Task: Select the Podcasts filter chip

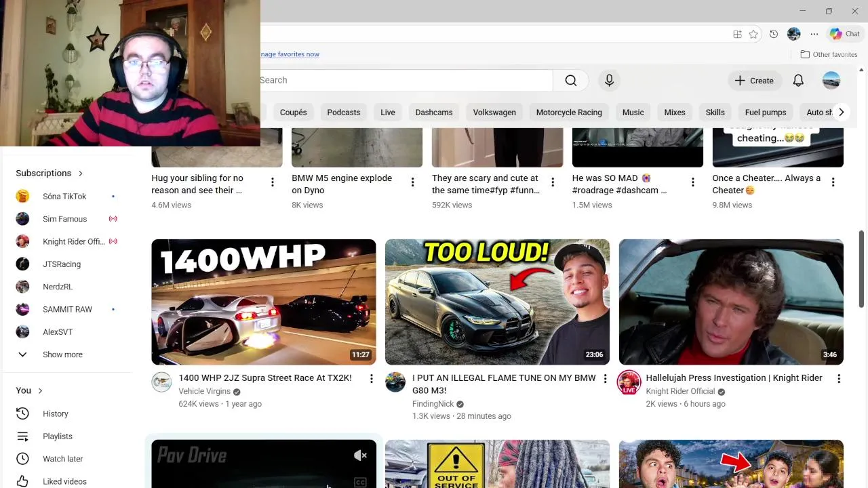Action: [344, 113]
